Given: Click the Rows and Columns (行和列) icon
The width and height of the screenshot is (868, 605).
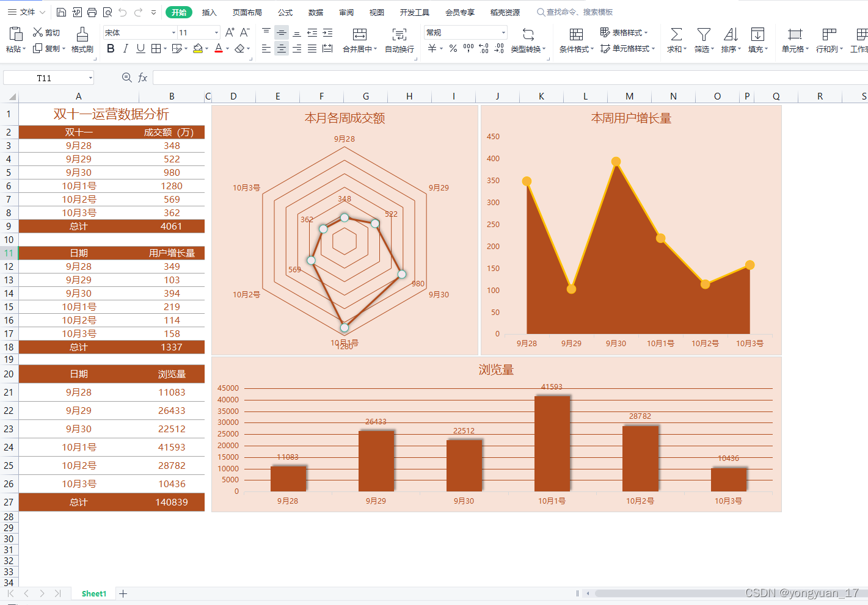Looking at the screenshot, I should (829, 34).
